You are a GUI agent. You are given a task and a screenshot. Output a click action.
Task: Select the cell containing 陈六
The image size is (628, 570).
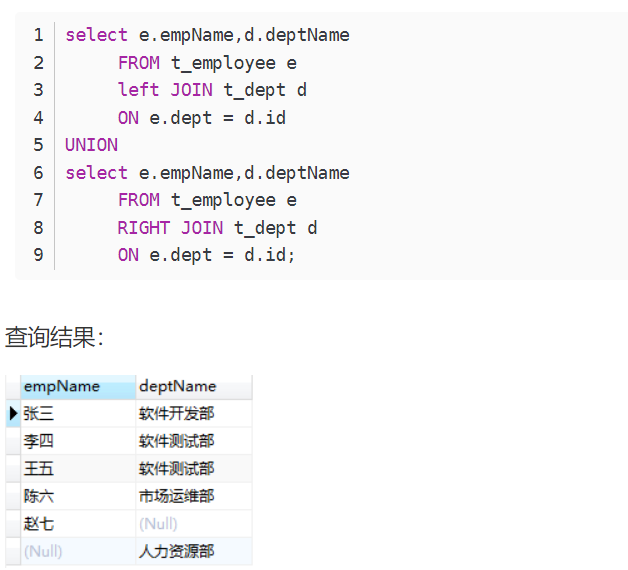click(x=78, y=496)
